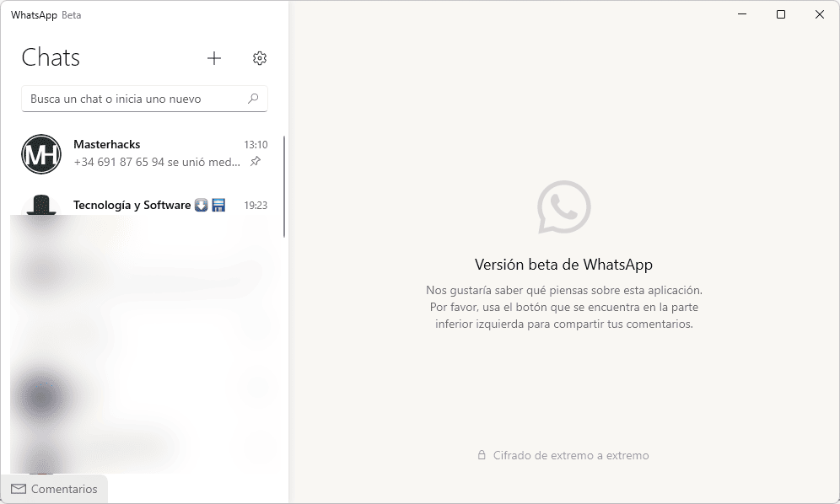The image size is (840, 504).
Task: Click the lock icon by encryption notice
Action: tap(482, 455)
